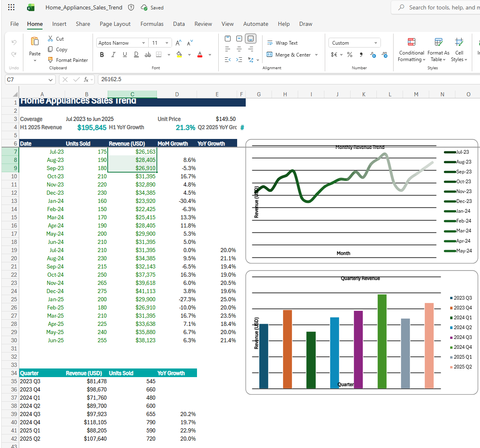The image size is (480, 448).
Task: Open Cell Styles gallery
Action: coord(459,50)
